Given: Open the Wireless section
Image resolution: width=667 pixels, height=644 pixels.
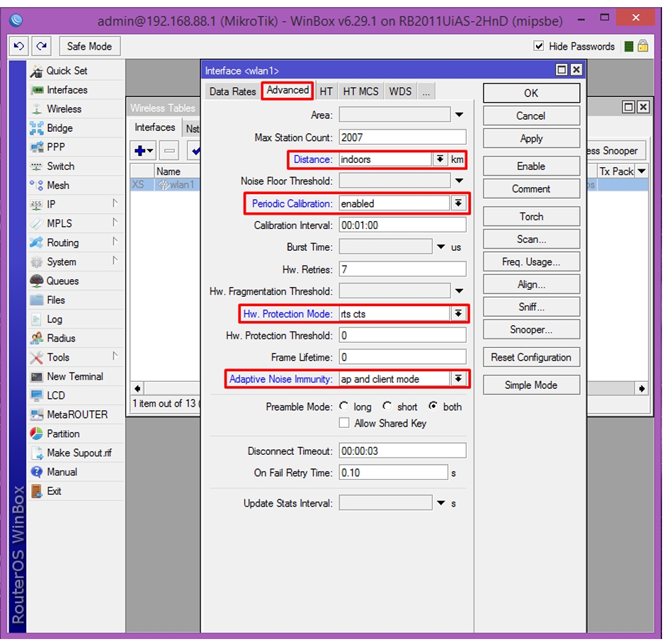Looking at the screenshot, I should pyautogui.click(x=64, y=109).
